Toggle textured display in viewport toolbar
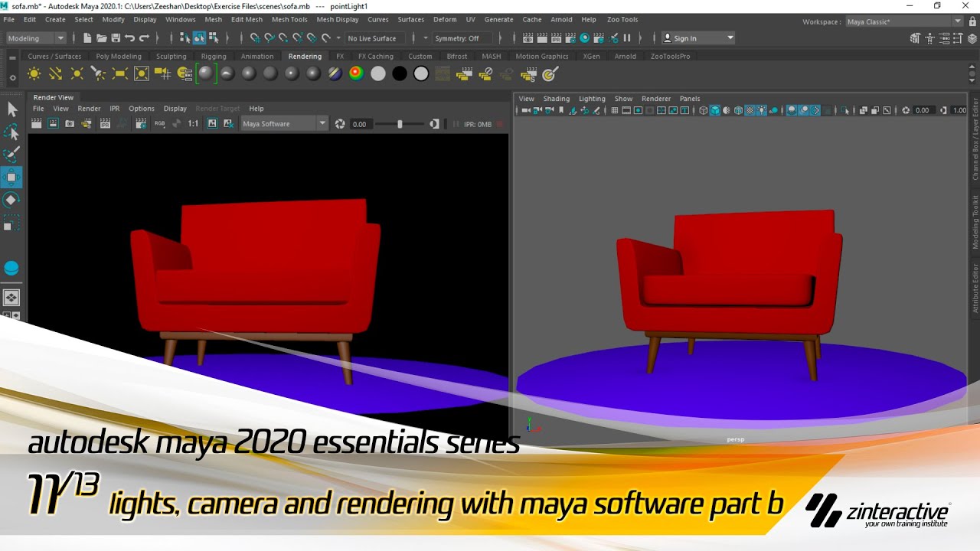This screenshot has width=980, height=551. (x=750, y=110)
